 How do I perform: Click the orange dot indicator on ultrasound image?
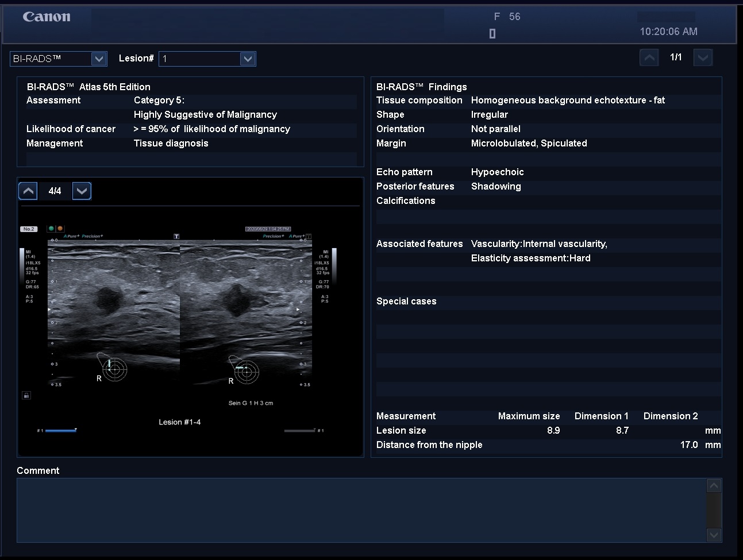[60, 229]
